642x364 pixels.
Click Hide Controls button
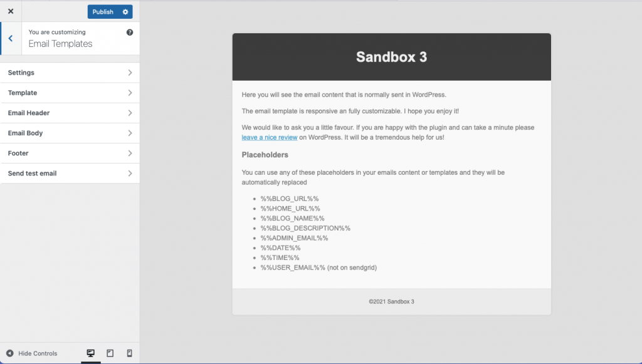click(31, 353)
